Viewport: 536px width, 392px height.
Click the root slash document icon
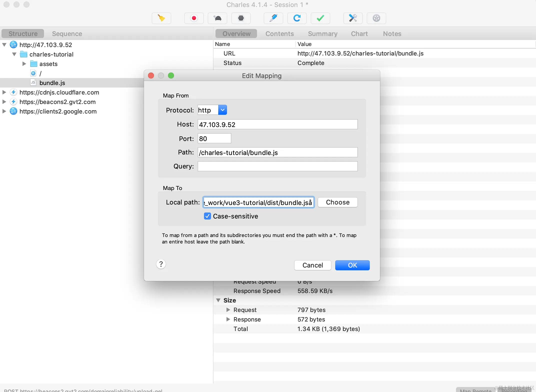33,73
